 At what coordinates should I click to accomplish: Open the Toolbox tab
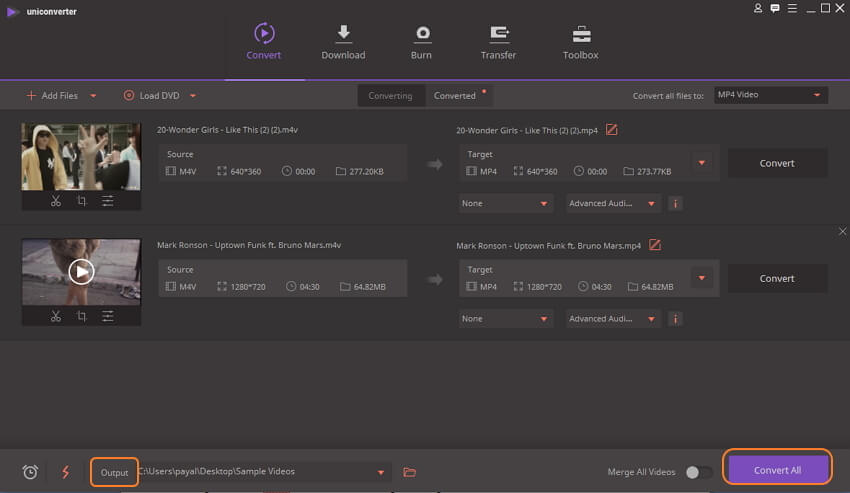(580, 43)
